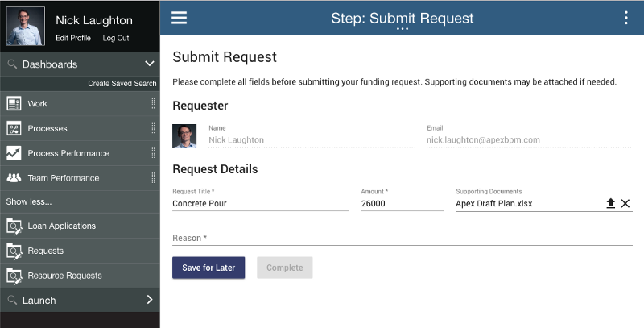Open the hamburger menu in header
This screenshot has height=328, width=644.
(x=179, y=18)
